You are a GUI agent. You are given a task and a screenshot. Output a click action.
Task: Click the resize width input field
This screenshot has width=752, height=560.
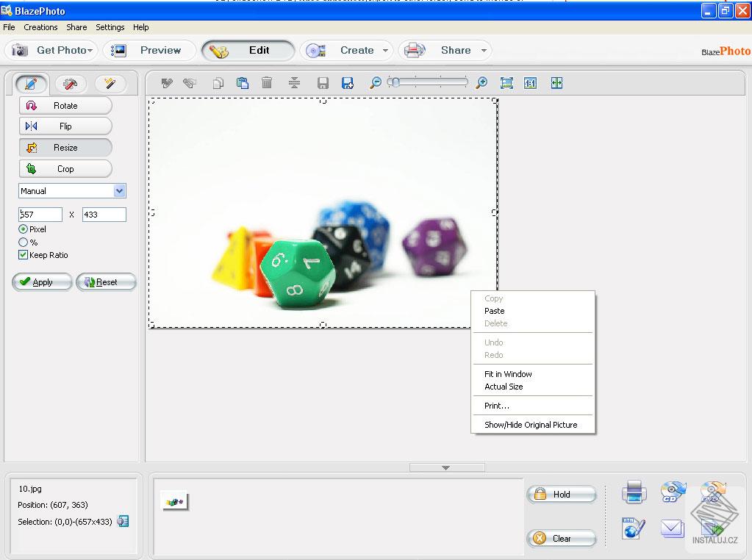coord(40,215)
